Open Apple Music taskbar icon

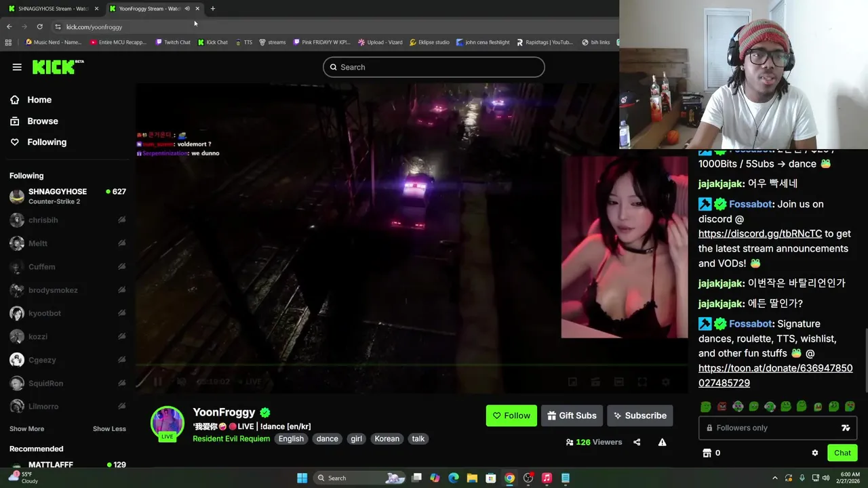pyautogui.click(x=547, y=478)
